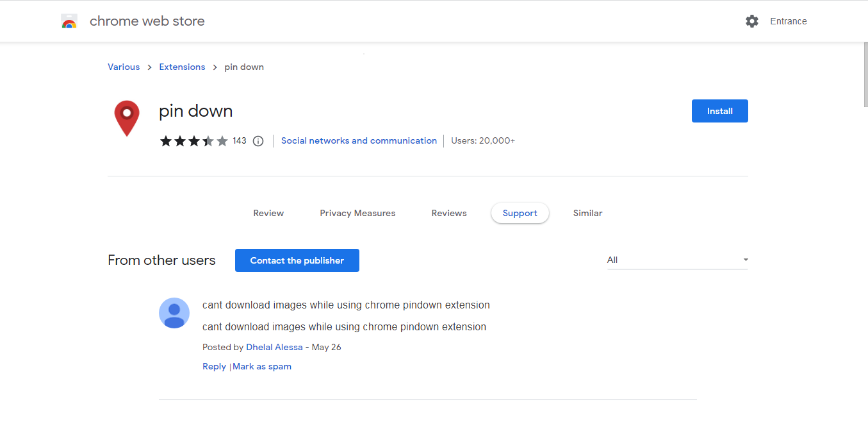
Task: Go to the Reviews tab
Action: point(449,213)
